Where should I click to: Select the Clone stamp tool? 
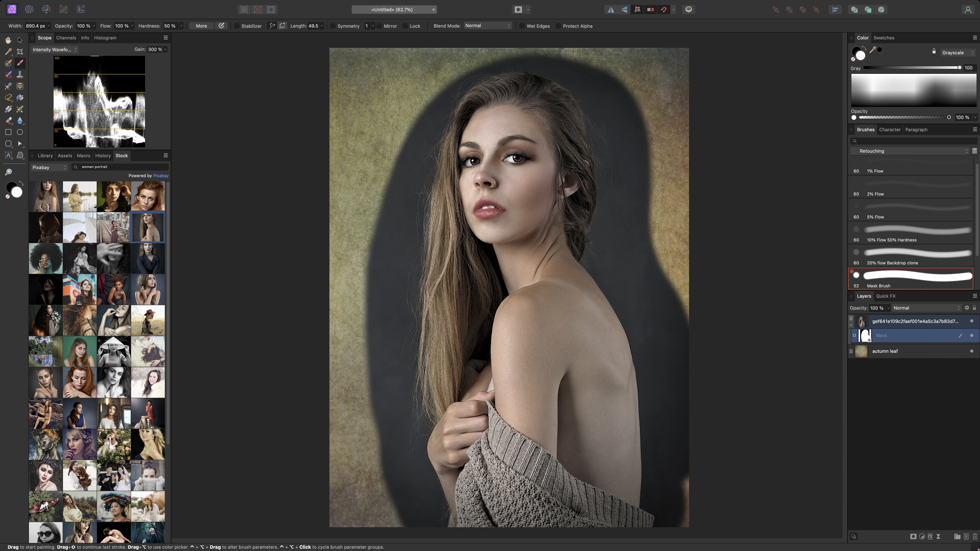pyautogui.click(x=20, y=75)
